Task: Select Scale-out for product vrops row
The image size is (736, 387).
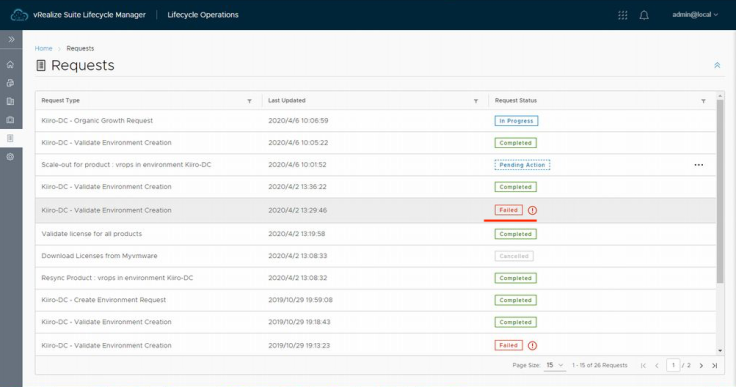Action: click(x=376, y=165)
